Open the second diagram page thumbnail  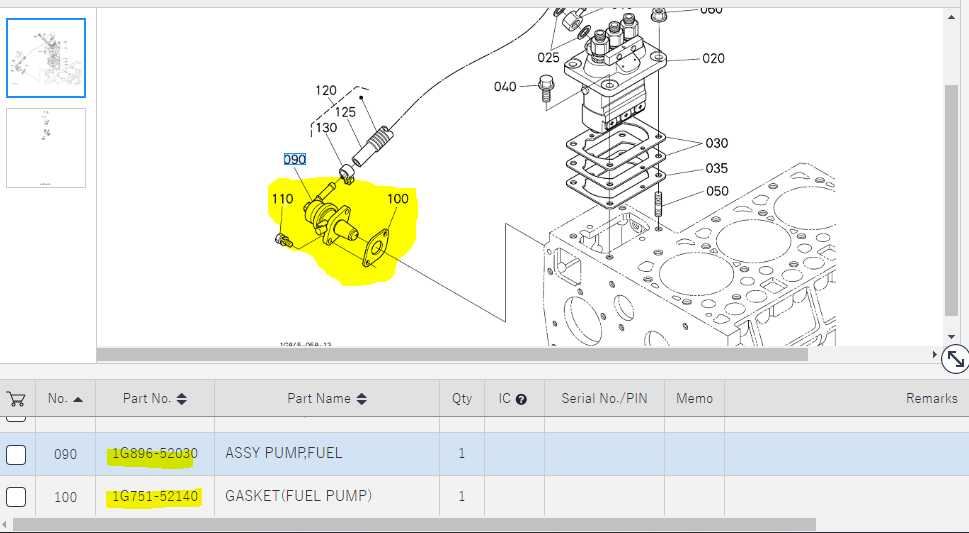click(x=46, y=148)
